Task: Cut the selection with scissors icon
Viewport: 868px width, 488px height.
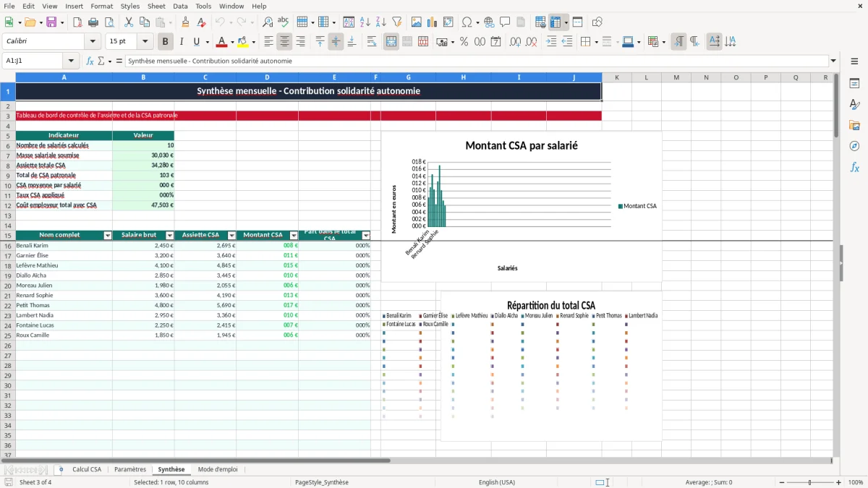Action: [x=128, y=22]
